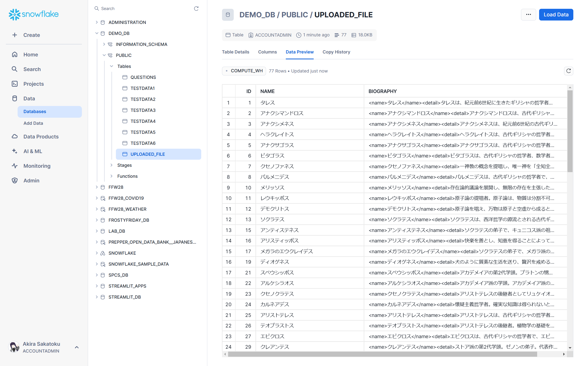
Task: Open the Projects section
Action: pyautogui.click(x=33, y=84)
